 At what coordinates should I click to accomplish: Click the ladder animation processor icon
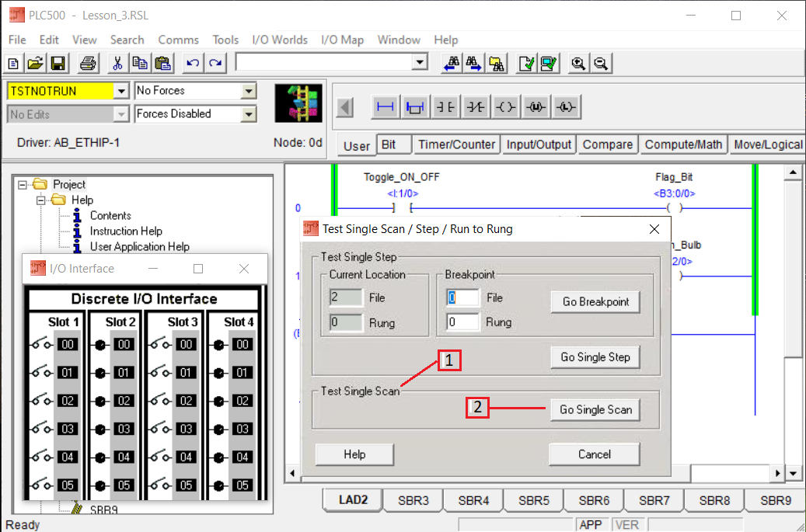298,103
